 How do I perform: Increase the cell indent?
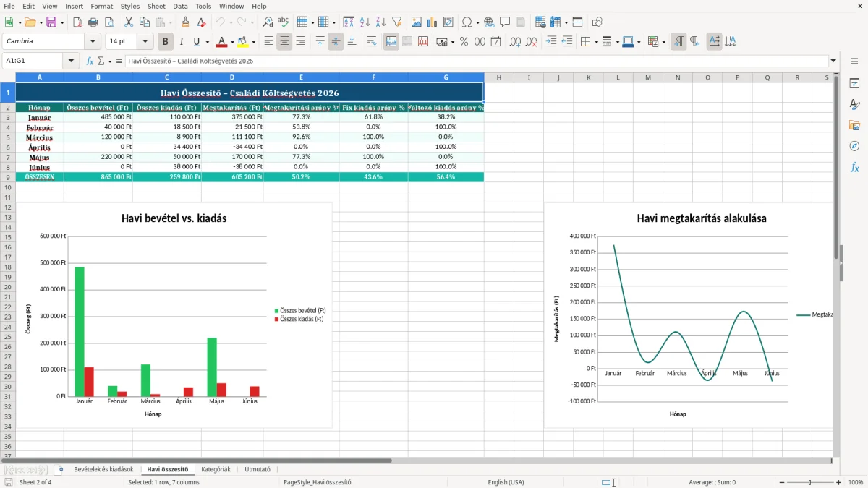click(x=551, y=42)
